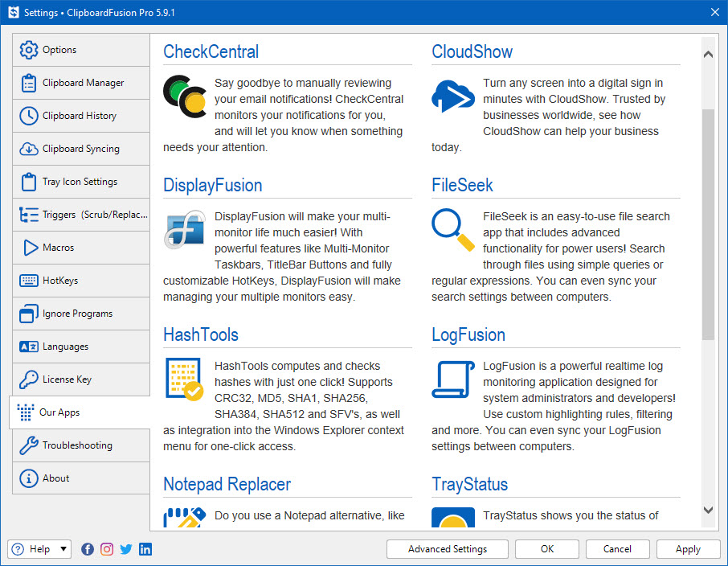Click the Advanced Settings button
This screenshot has height=566, width=728.
(x=448, y=549)
